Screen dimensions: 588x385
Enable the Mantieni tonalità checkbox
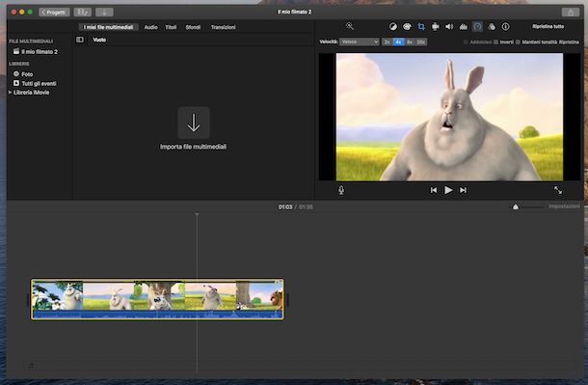click(x=518, y=42)
